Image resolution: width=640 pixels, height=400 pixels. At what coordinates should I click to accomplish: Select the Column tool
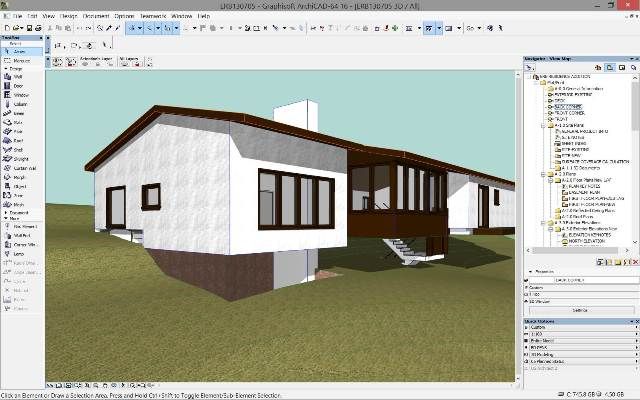tap(21, 104)
